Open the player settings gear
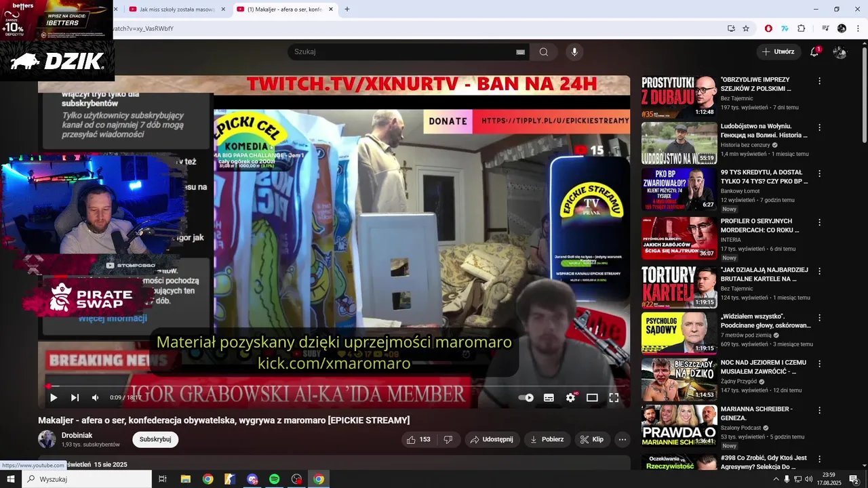868x488 pixels. [570, 398]
